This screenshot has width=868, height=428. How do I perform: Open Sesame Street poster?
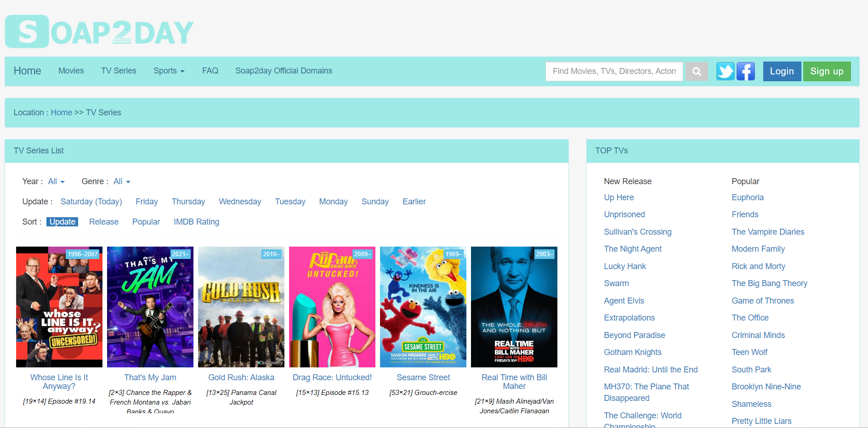coord(423,307)
